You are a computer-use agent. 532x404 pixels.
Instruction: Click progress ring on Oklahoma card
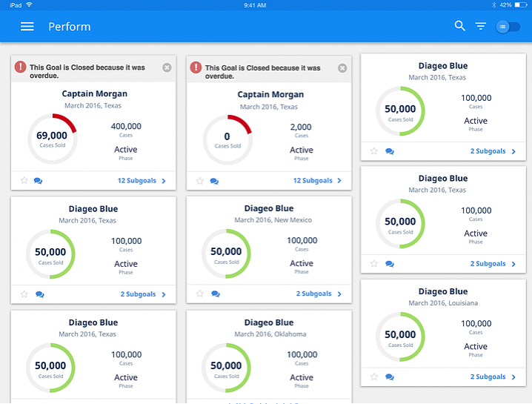(226, 368)
